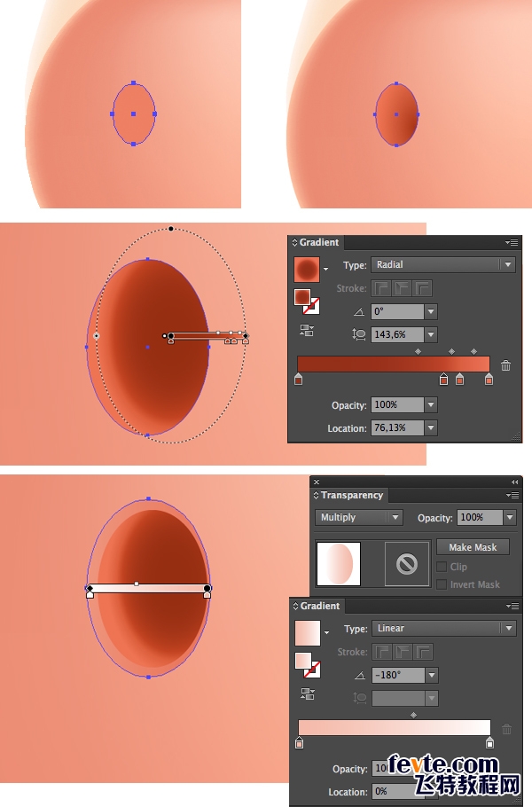
Task: Select the rightmost radial gradient color stop
Action: pyautogui.click(x=489, y=380)
